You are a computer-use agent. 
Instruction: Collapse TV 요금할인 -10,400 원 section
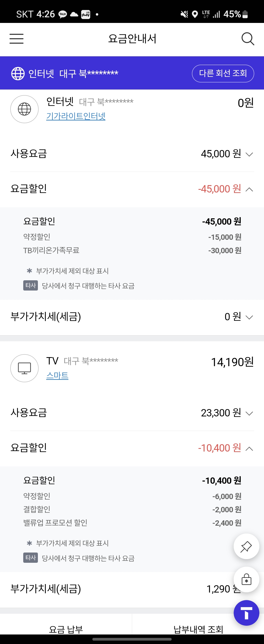(249, 449)
